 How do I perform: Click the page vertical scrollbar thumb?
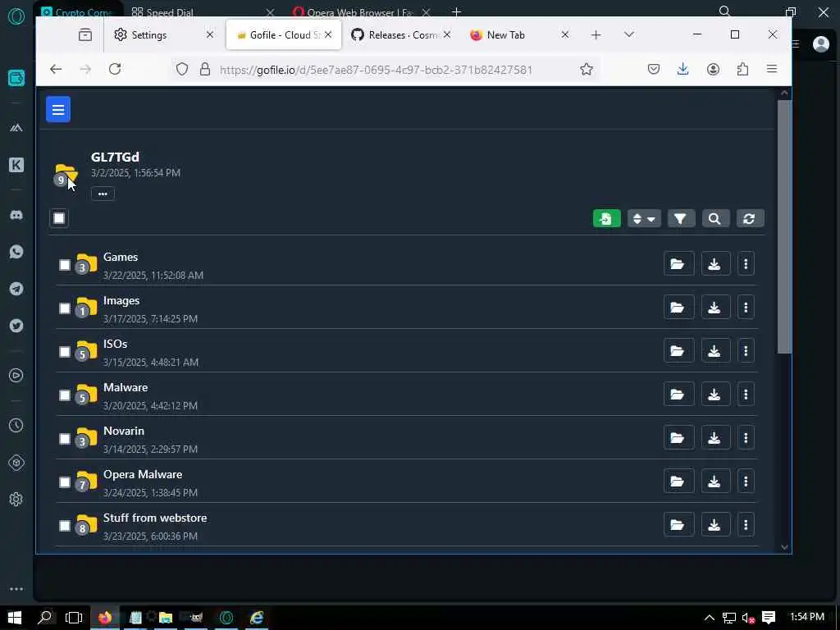coord(784,227)
